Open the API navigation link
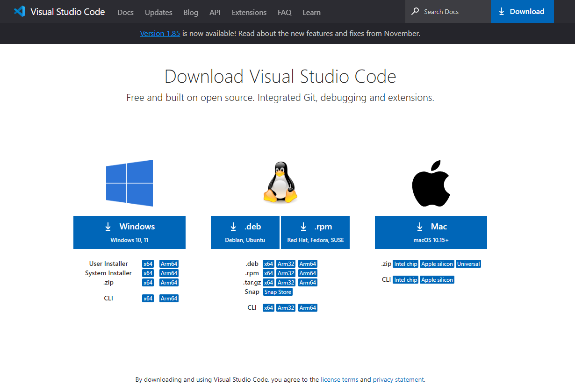The image size is (575, 392). point(215,13)
